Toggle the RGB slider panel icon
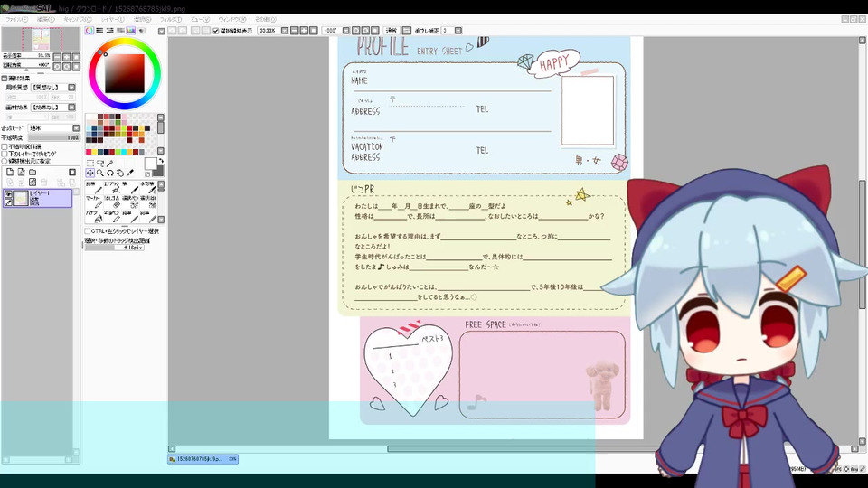 coord(99,31)
